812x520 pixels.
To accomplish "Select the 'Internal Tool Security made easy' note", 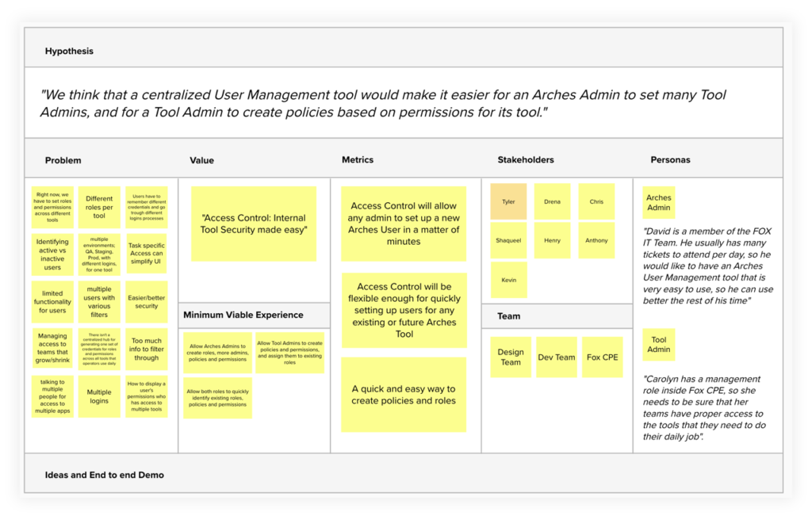I will click(254, 224).
